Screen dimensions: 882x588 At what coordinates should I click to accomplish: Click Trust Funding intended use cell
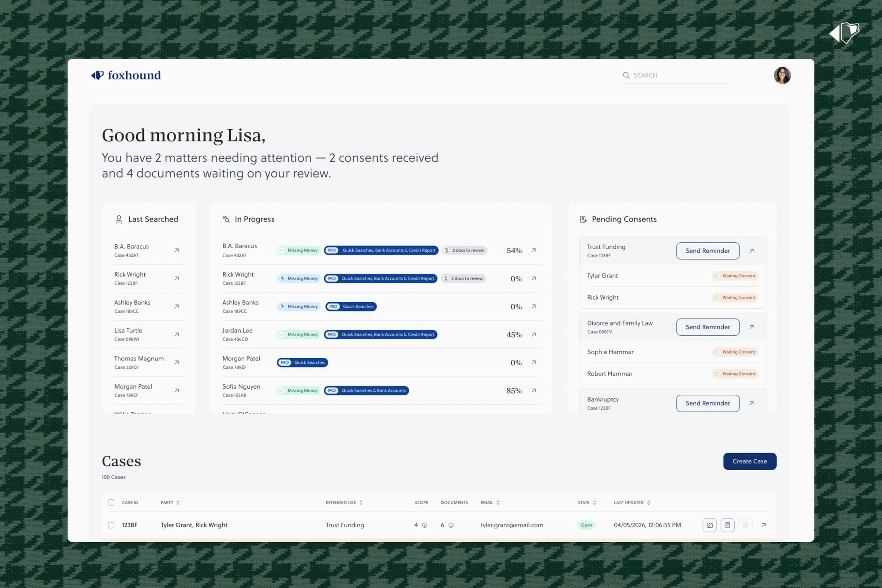click(345, 525)
